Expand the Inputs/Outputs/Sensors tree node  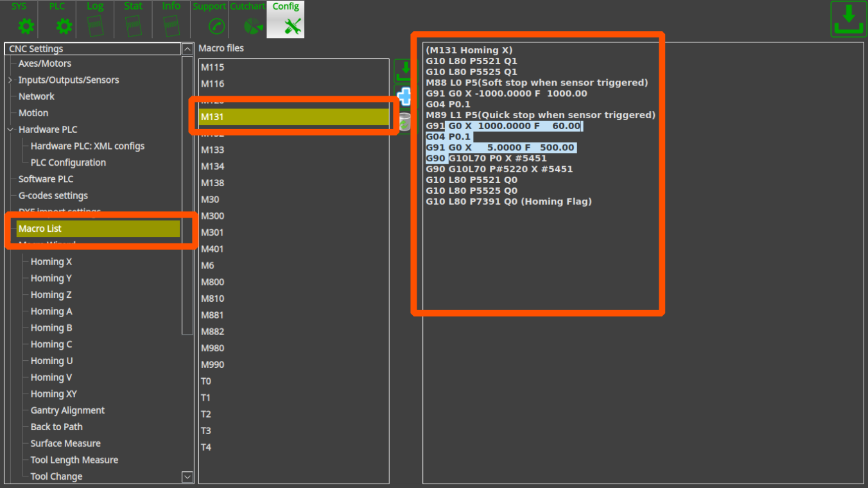[x=10, y=80]
